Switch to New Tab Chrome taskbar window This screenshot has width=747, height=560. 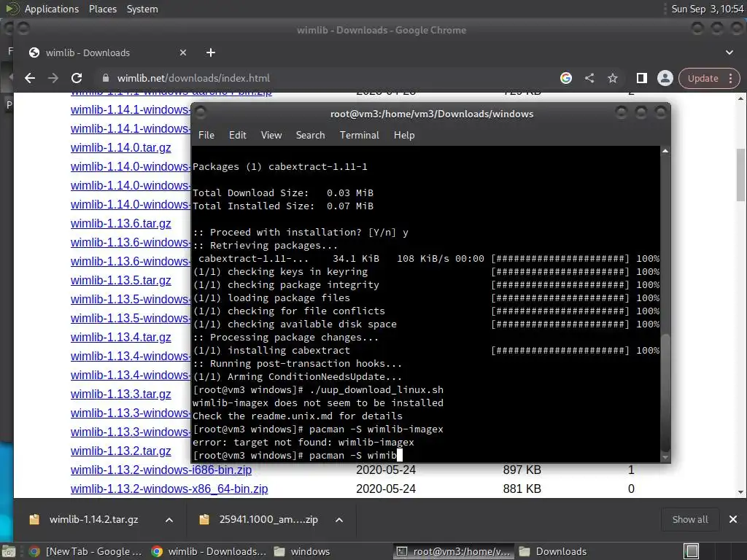(x=86, y=551)
